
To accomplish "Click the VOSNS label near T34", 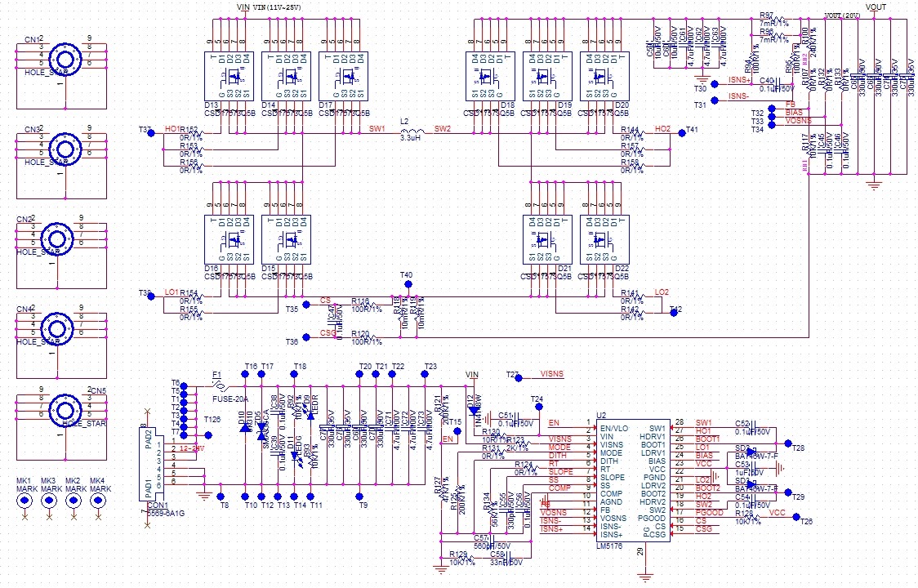I will pos(799,121).
